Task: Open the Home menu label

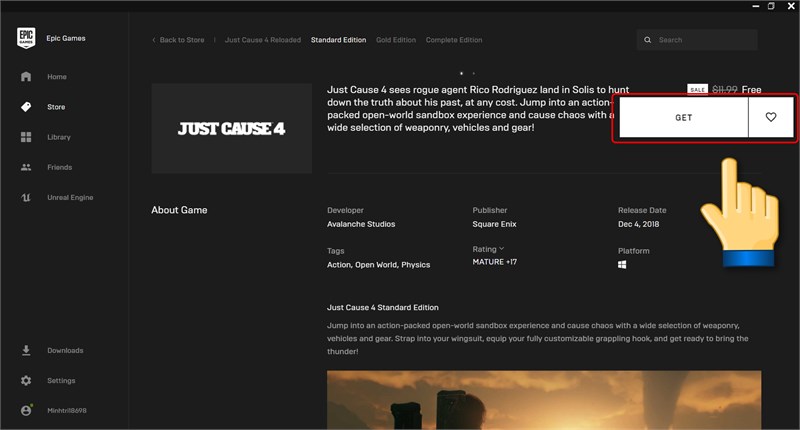Action: (x=57, y=77)
